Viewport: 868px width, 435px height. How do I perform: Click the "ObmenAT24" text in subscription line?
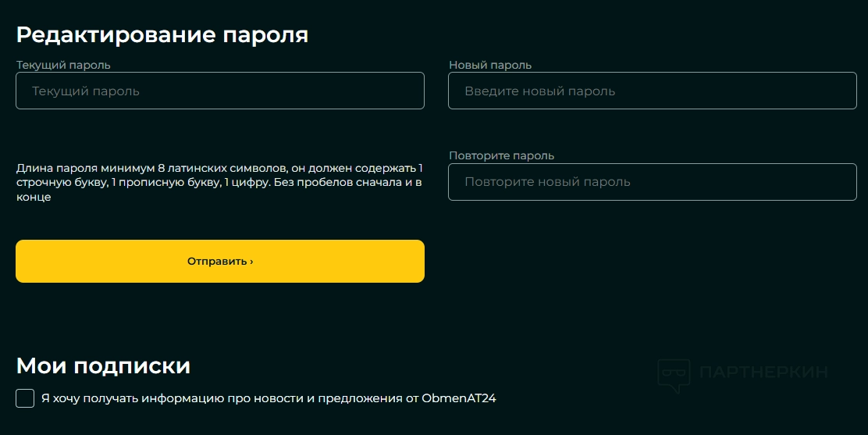tap(459, 398)
